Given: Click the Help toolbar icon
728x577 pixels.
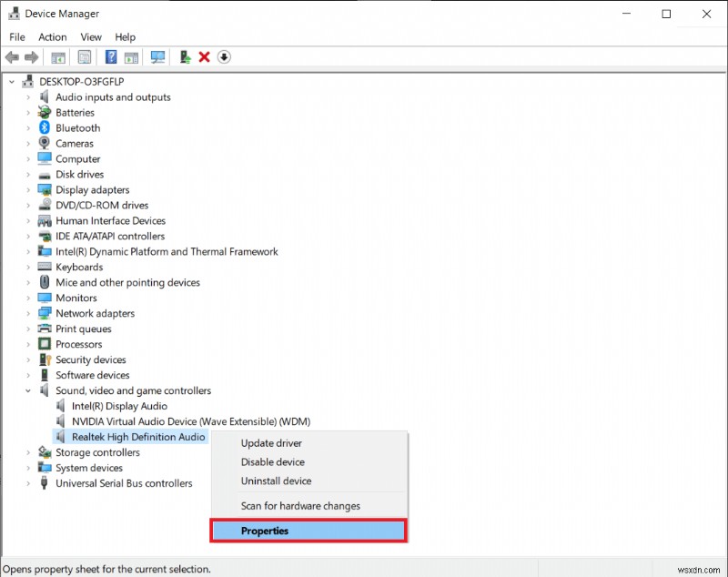Looking at the screenshot, I should [111, 56].
